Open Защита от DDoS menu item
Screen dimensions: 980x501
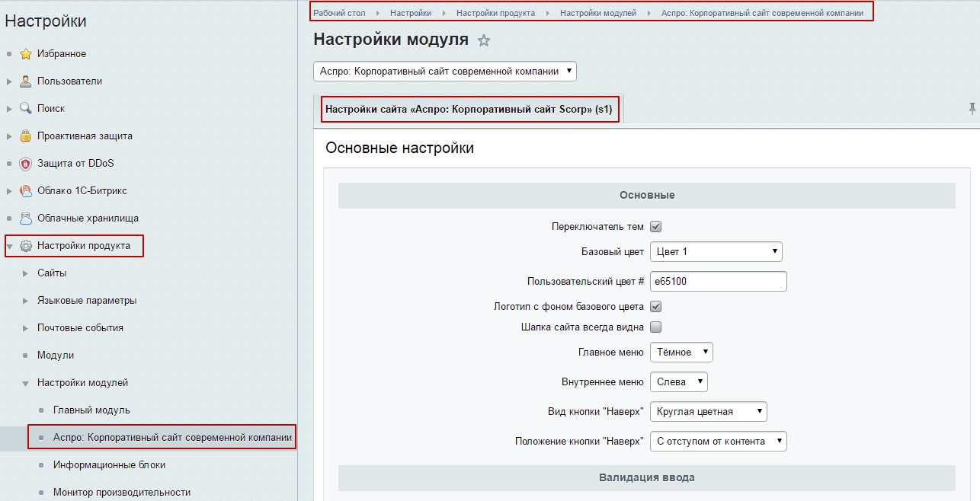[x=75, y=164]
